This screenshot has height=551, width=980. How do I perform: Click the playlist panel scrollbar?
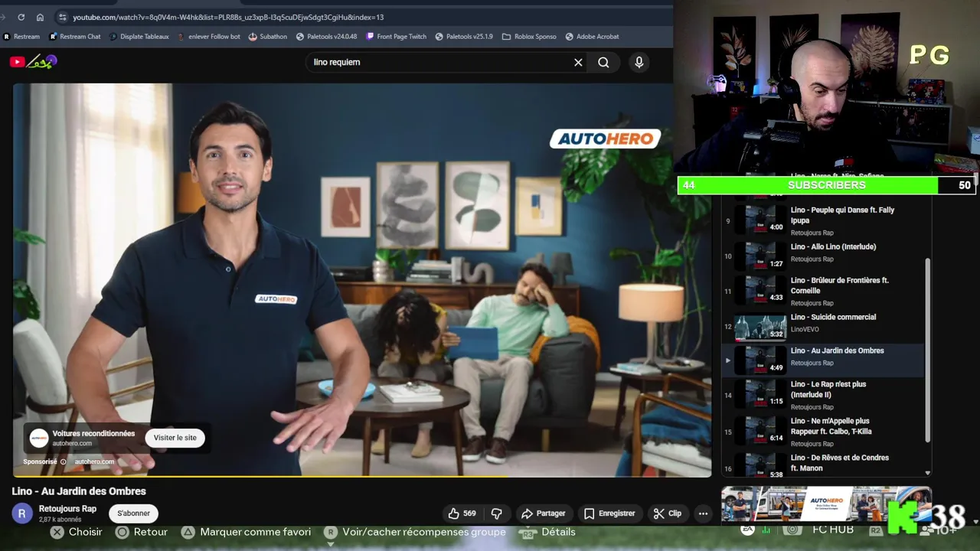(x=928, y=350)
